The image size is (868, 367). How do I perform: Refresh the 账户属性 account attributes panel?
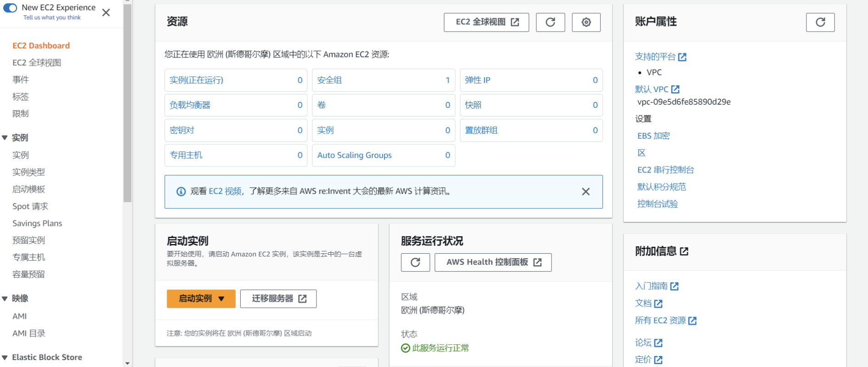820,22
